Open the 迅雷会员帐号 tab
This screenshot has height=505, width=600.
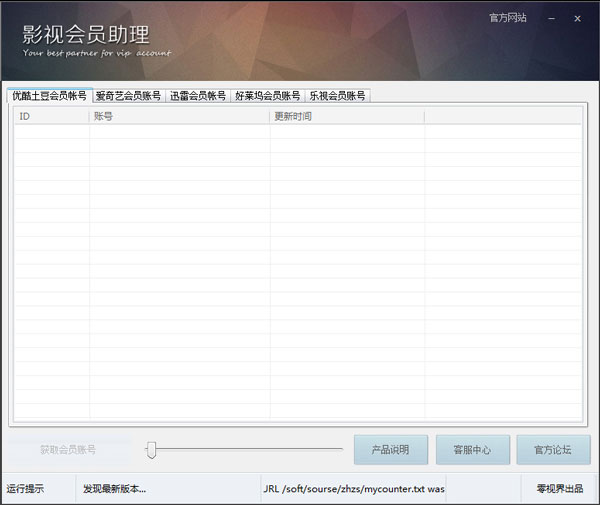[x=198, y=96]
